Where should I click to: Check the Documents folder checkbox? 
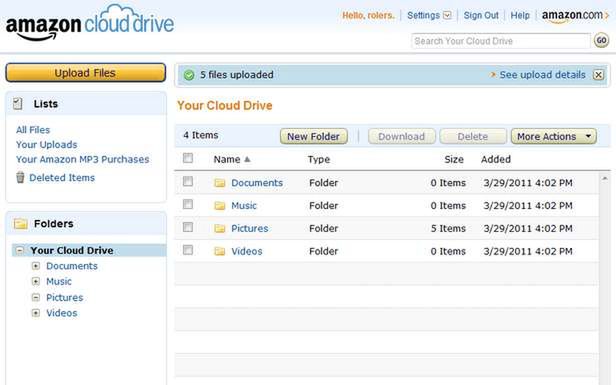point(188,181)
